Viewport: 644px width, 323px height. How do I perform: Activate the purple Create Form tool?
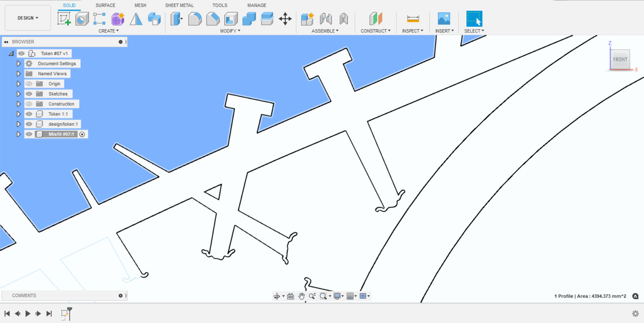click(118, 19)
